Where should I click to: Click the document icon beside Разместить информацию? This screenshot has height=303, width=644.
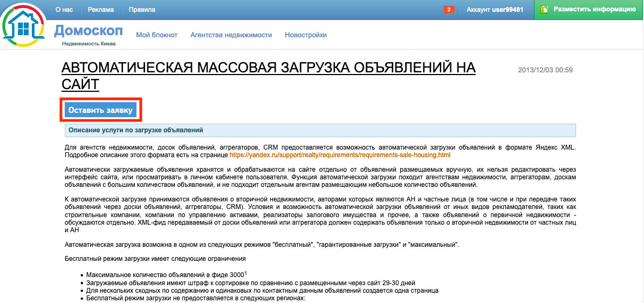click(544, 10)
